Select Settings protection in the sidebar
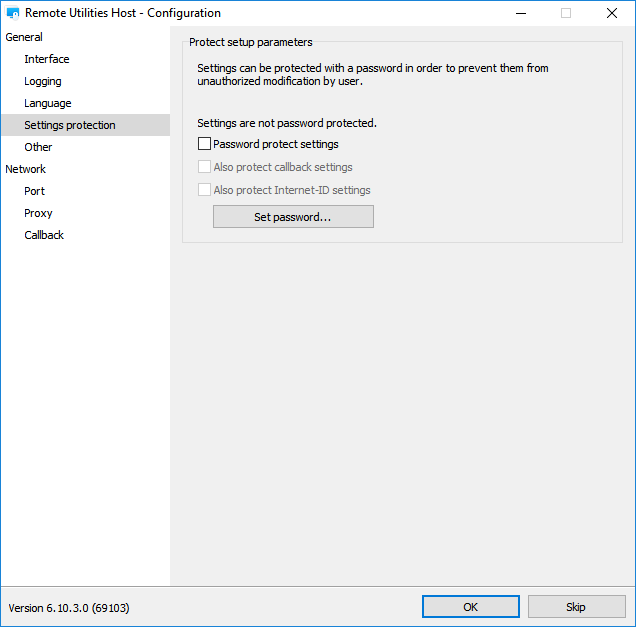 click(x=70, y=125)
